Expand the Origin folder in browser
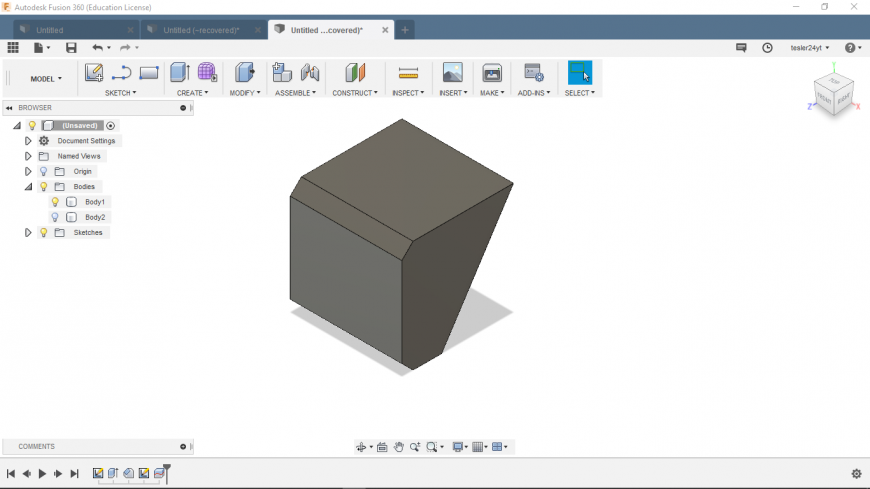This screenshot has height=489, width=870. pyautogui.click(x=28, y=171)
